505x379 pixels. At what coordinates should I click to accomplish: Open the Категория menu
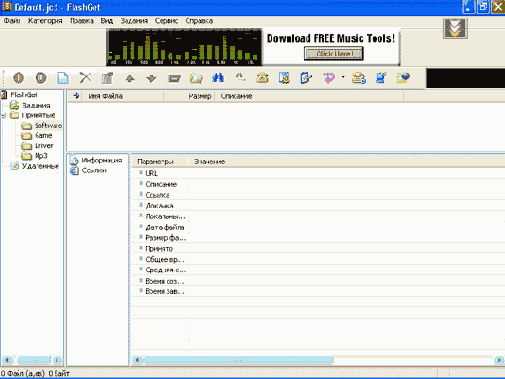tap(45, 21)
